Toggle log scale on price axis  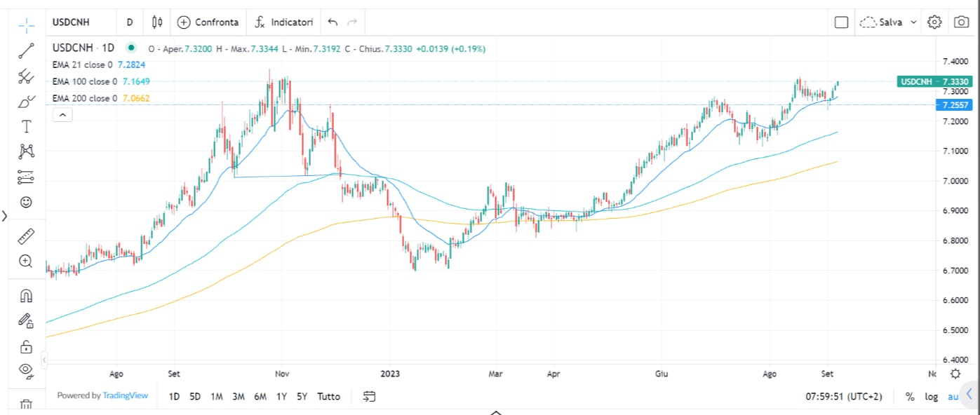click(931, 397)
